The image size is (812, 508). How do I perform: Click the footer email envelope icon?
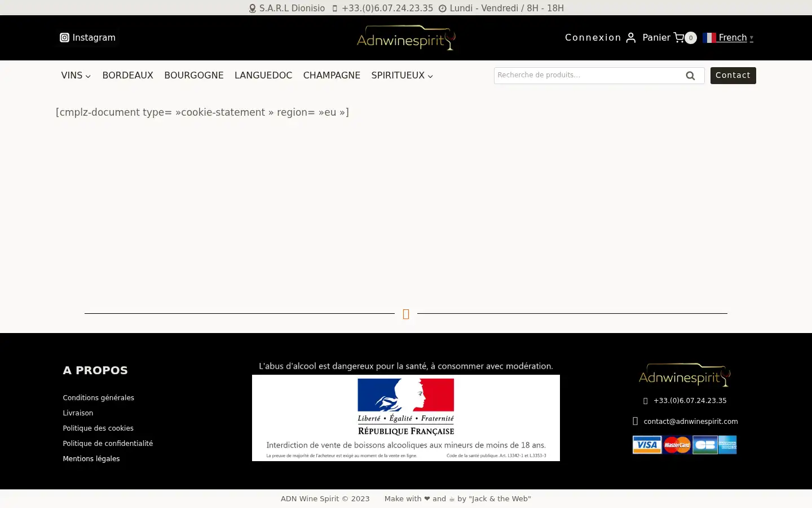pos(635,421)
